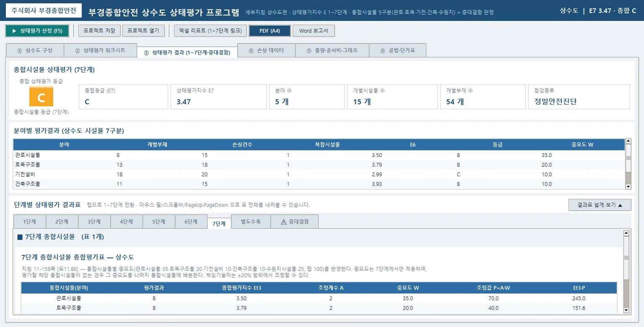Click the 평가결과 column header
Image resolution: width=644 pixels, height=327 pixels.
coord(153,288)
